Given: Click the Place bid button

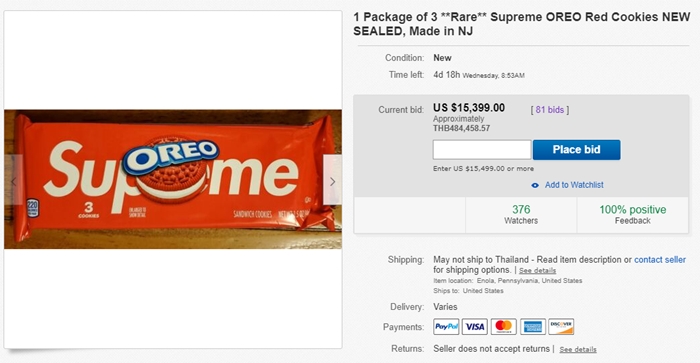Looking at the screenshot, I should pos(576,150).
